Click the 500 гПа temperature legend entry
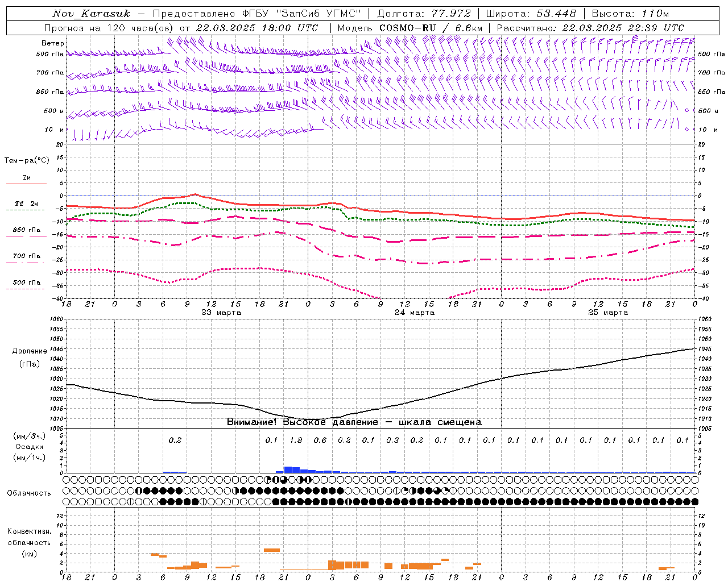This screenshot has height=582, width=728. pyautogui.click(x=27, y=282)
